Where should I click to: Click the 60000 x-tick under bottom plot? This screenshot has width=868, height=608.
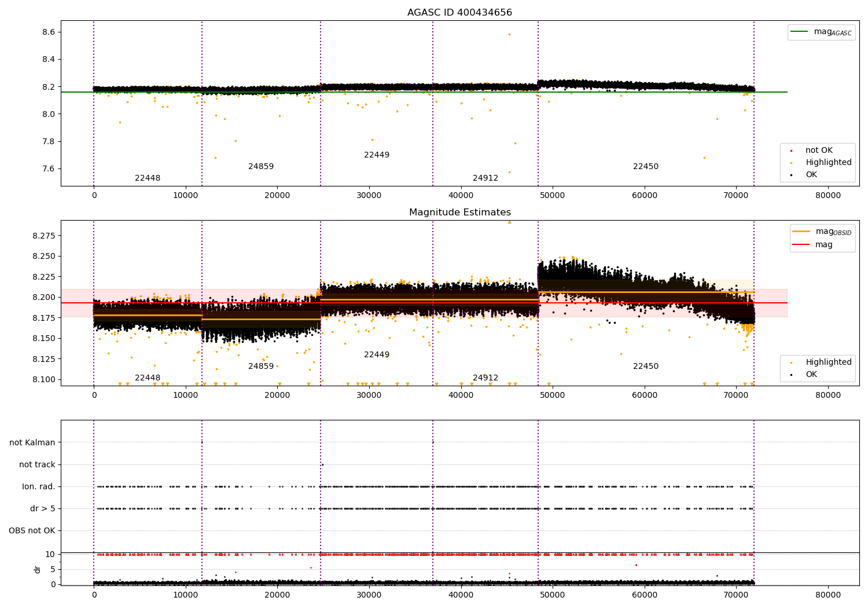645,595
